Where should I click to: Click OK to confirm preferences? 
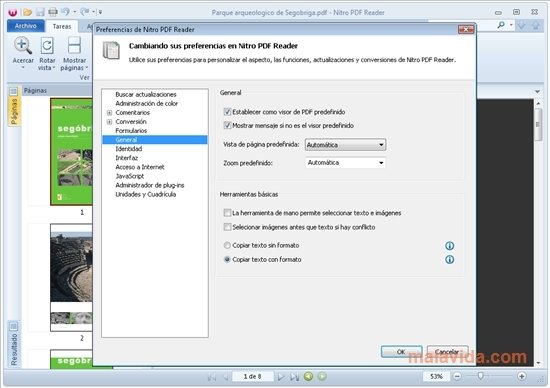(401, 352)
